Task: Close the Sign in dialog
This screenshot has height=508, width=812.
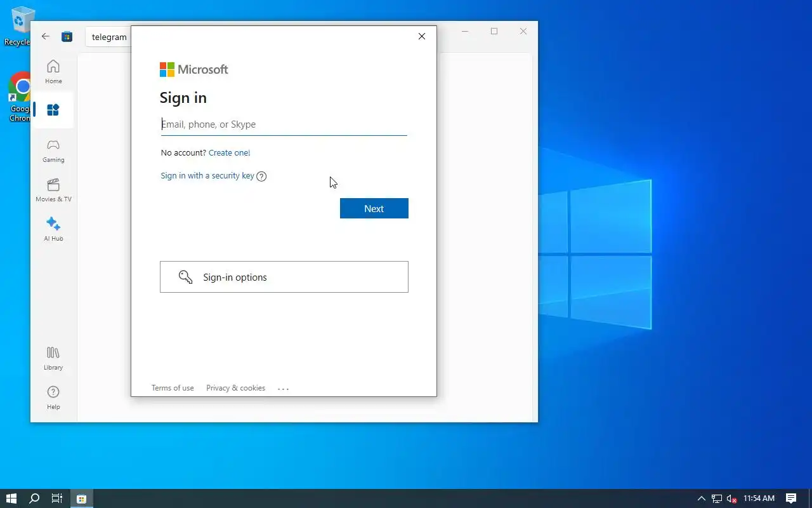Action: coord(422,36)
